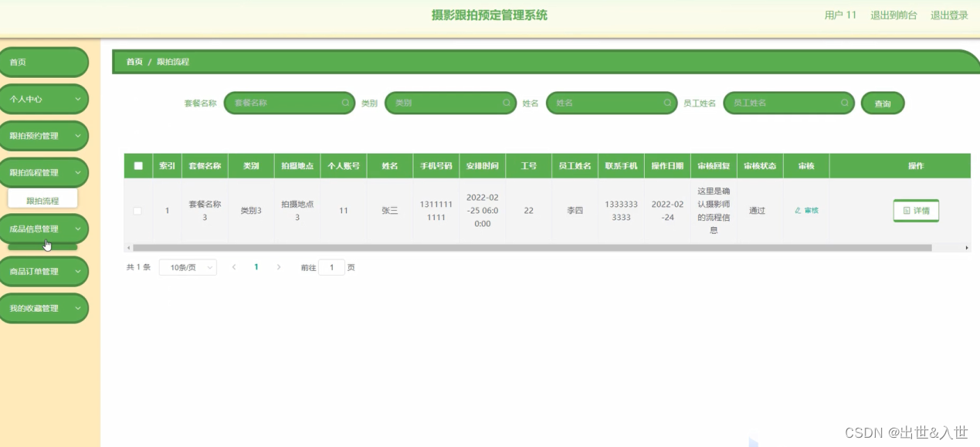Click cell with name 张三
980x447 pixels.
(390, 211)
